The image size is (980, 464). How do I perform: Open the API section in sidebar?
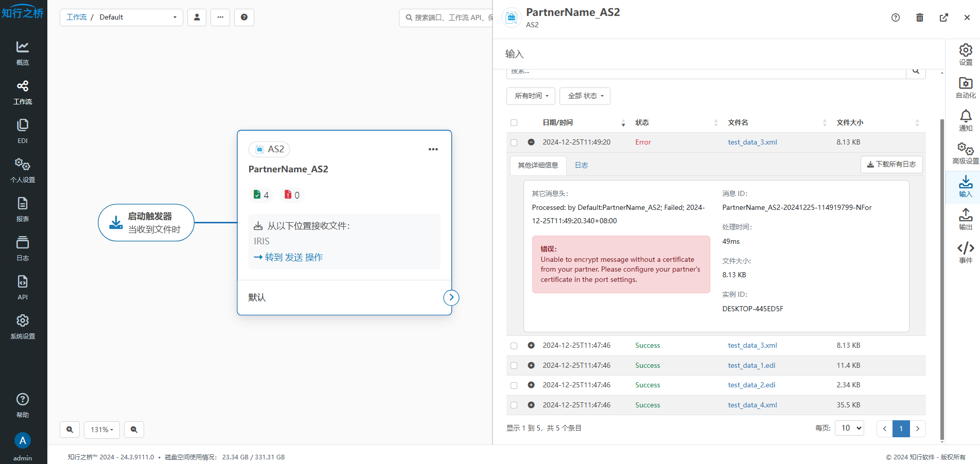click(x=23, y=288)
